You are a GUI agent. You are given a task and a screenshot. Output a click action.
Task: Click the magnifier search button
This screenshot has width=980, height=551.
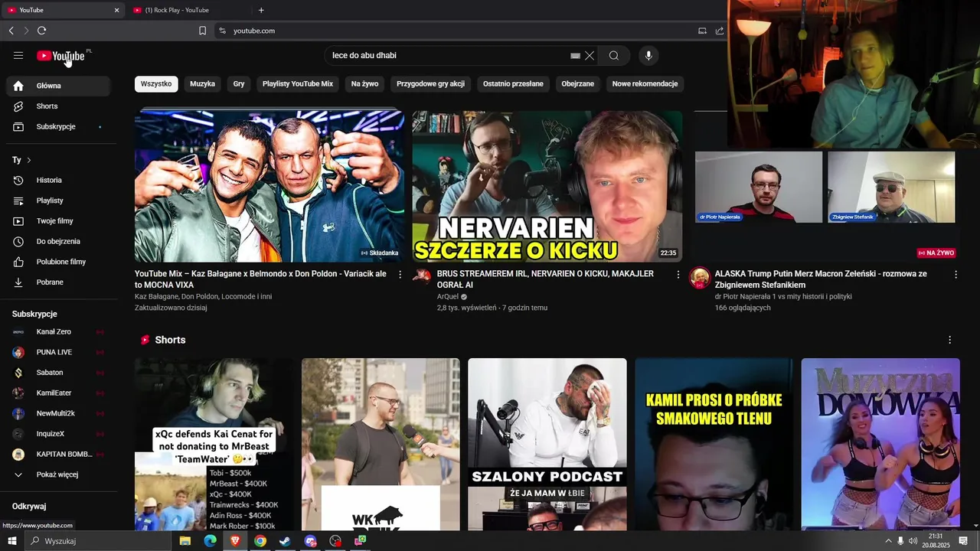(x=614, y=55)
